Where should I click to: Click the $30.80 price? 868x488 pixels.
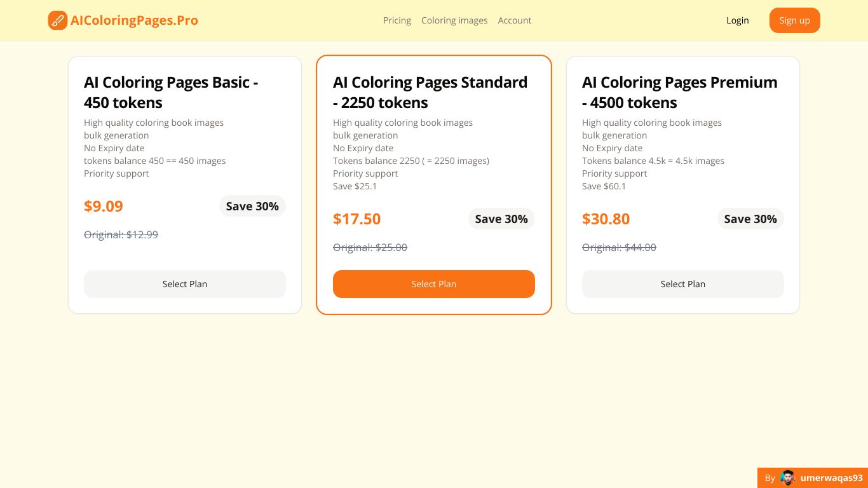coord(606,219)
